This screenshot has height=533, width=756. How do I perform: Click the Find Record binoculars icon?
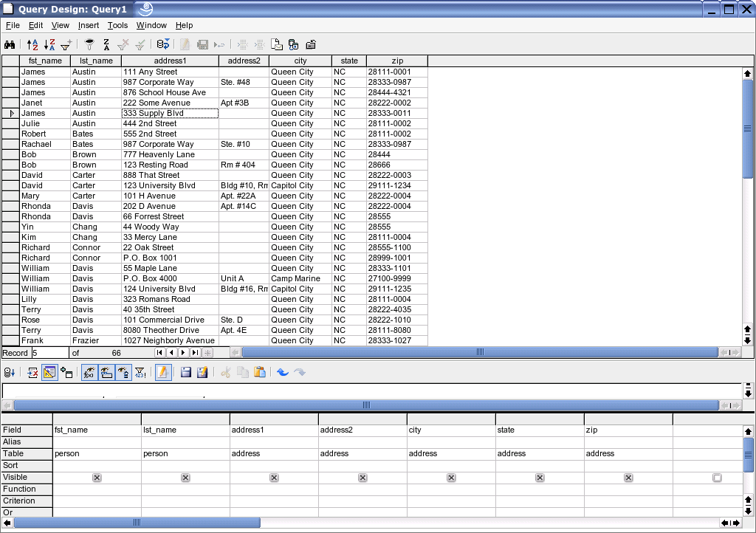(x=10, y=45)
